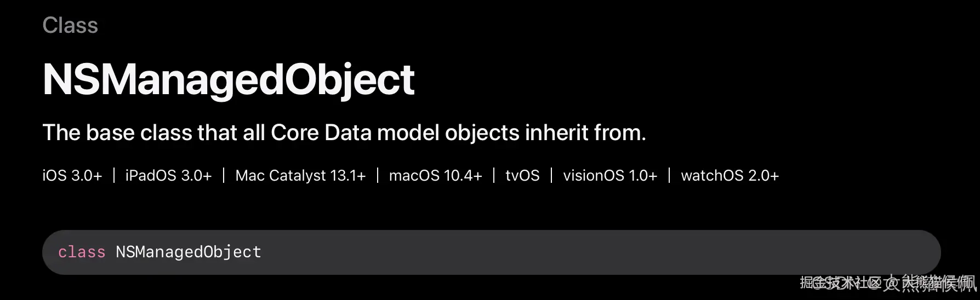The height and width of the screenshot is (300, 980).
Task: Click the divider between tvOS and visionOS
Action: coord(551,176)
